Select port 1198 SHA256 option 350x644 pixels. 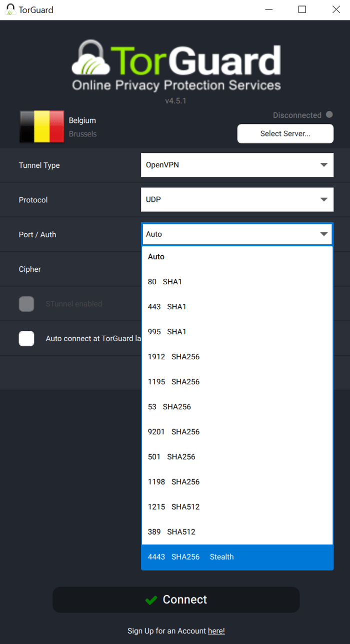(237, 482)
